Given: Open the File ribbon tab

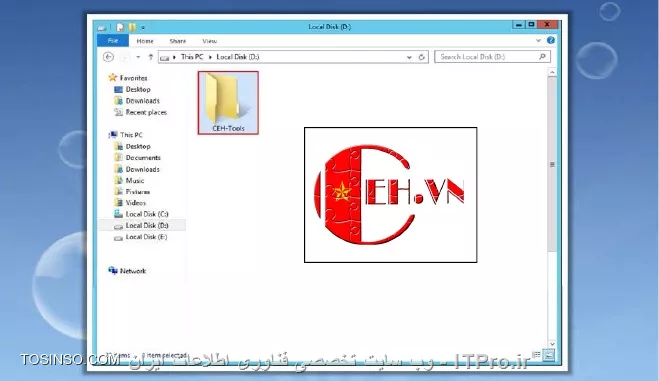Looking at the screenshot, I should 113,41.
